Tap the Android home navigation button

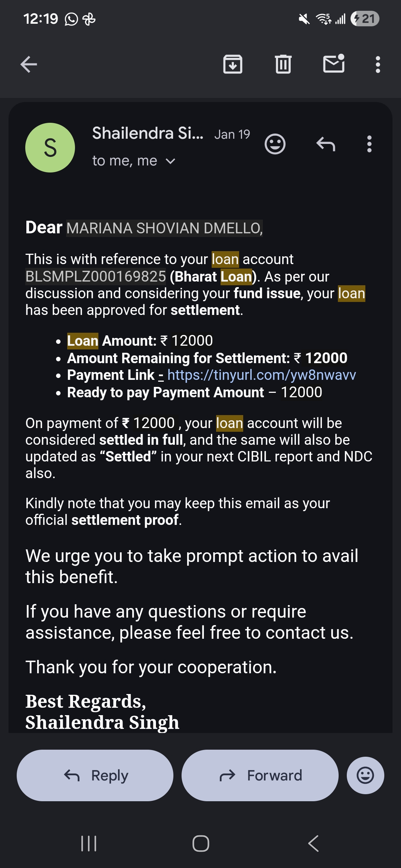tap(200, 844)
